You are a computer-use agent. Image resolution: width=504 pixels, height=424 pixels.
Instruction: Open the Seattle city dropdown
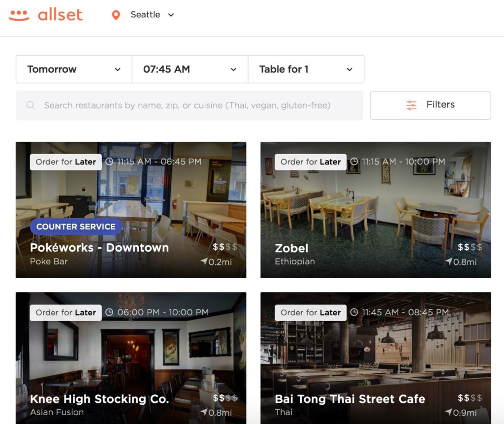click(152, 15)
